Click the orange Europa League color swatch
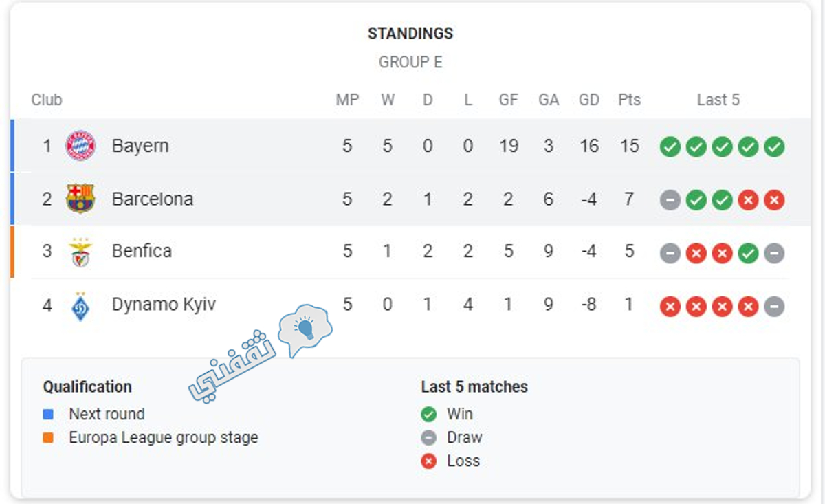Screen dimensions: 825x504 pyautogui.click(x=48, y=438)
